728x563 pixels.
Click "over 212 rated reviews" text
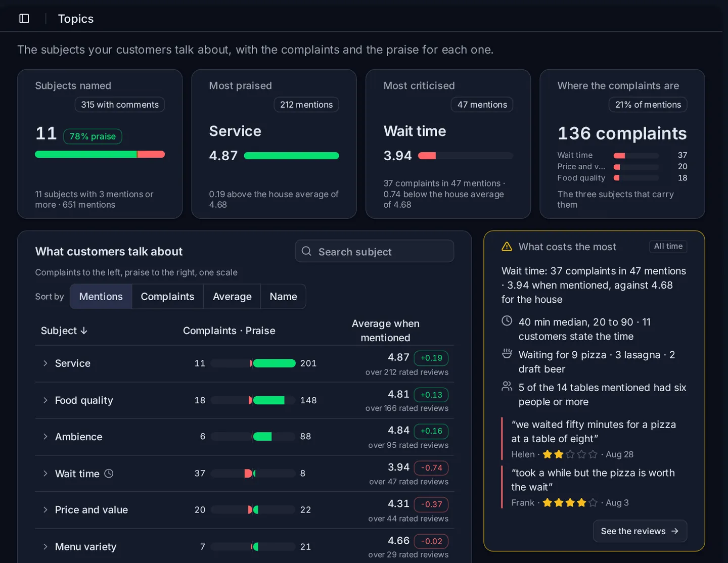[407, 372]
